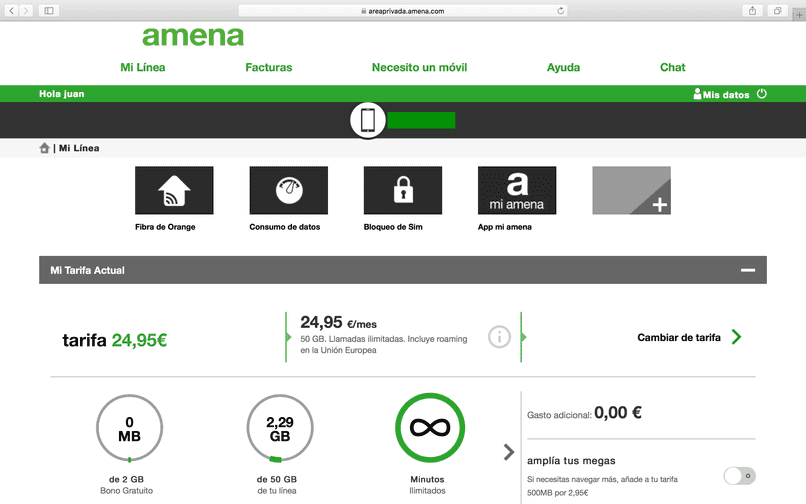Toggle the amplía tus megas switch
This screenshot has height=504, width=806.
[739, 476]
